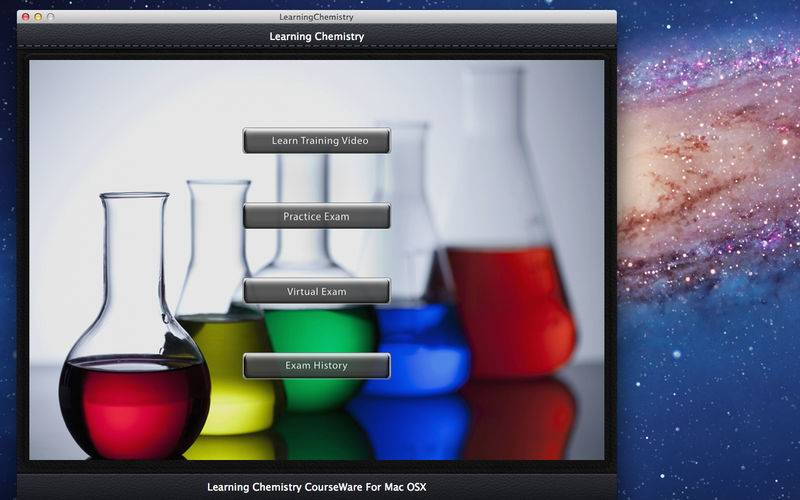Click 'Learning Chemistry CourseWare For Mac OSX' footer text

coord(316,487)
